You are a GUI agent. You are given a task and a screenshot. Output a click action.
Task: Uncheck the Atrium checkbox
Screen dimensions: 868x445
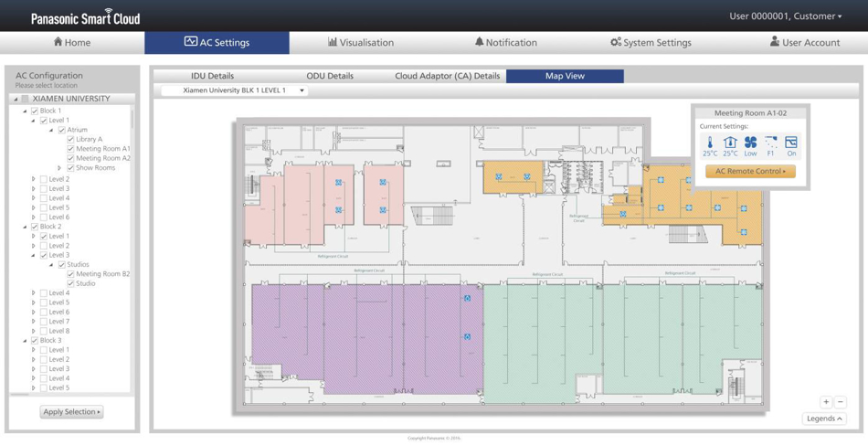click(x=61, y=130)
